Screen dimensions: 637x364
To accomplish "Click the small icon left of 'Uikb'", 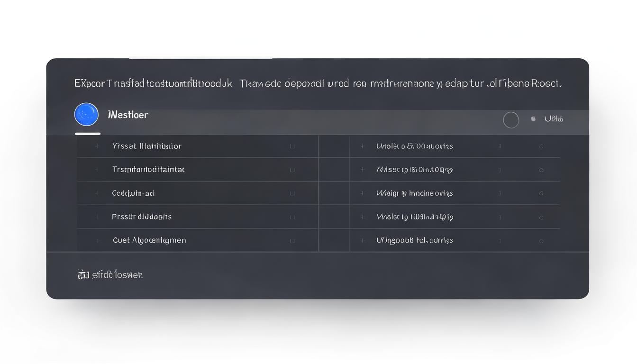I will tap(533, 119).
